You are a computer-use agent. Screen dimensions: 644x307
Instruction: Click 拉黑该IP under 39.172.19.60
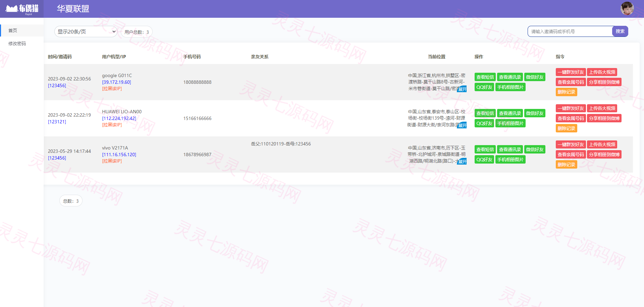tap(112, 88)
